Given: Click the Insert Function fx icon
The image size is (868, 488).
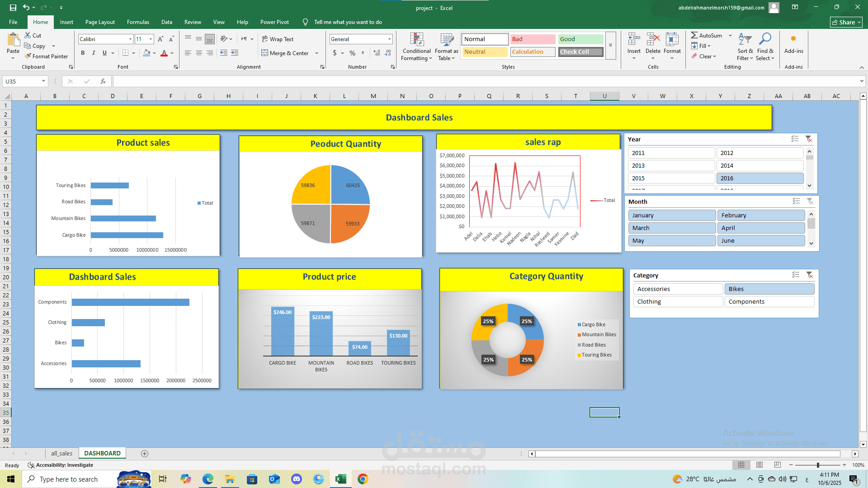Looking at the screenshot, I should pyautogui.click(x=103, y=81).
